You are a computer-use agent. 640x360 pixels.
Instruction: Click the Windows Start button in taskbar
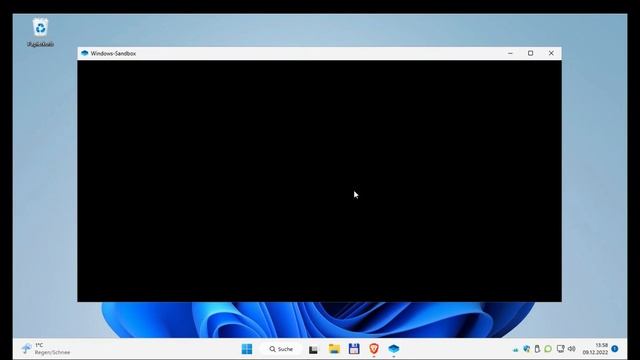point(247,349)
